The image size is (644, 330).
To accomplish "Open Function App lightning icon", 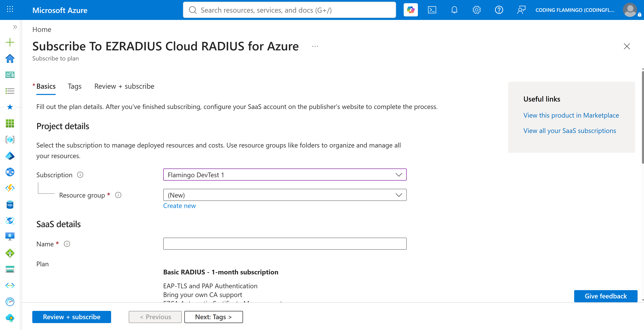I will pos(10,188).
